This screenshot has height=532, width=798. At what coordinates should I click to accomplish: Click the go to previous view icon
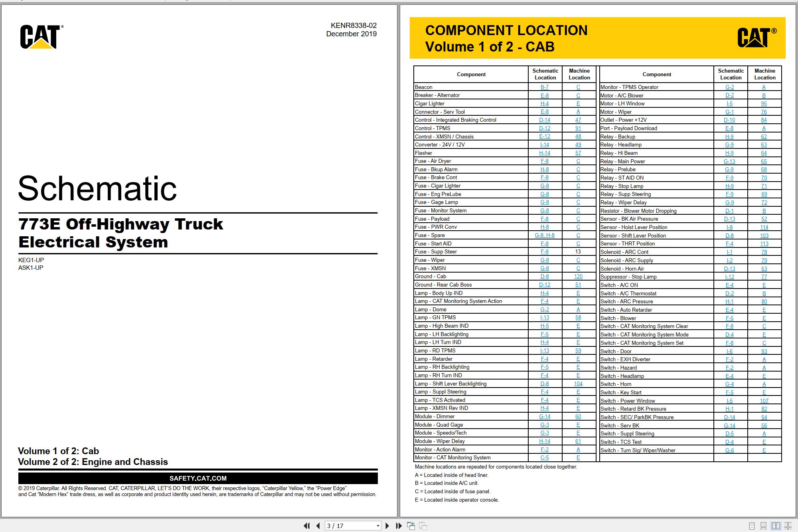point(411,526)
